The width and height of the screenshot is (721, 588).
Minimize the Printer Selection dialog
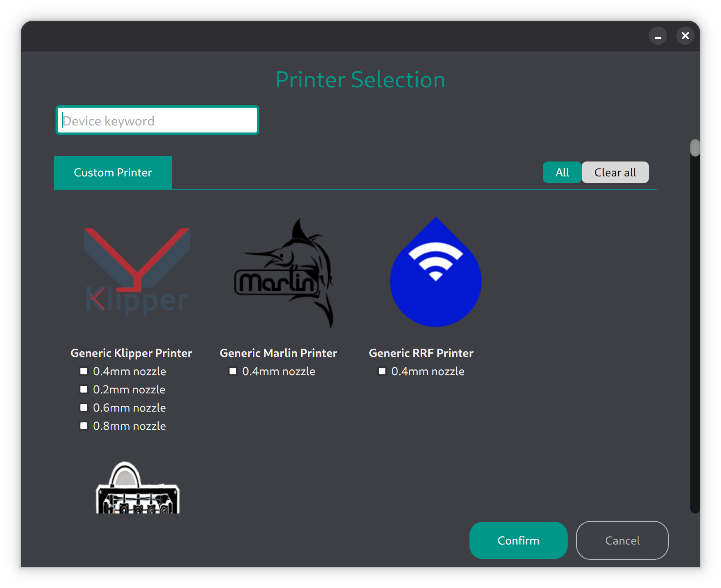[x=658, y=36]
